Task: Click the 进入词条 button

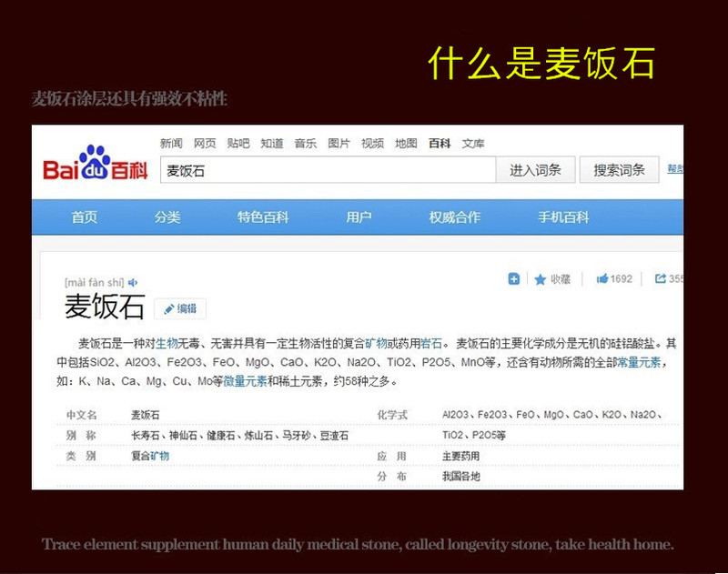Action: [x=535, y=170]
